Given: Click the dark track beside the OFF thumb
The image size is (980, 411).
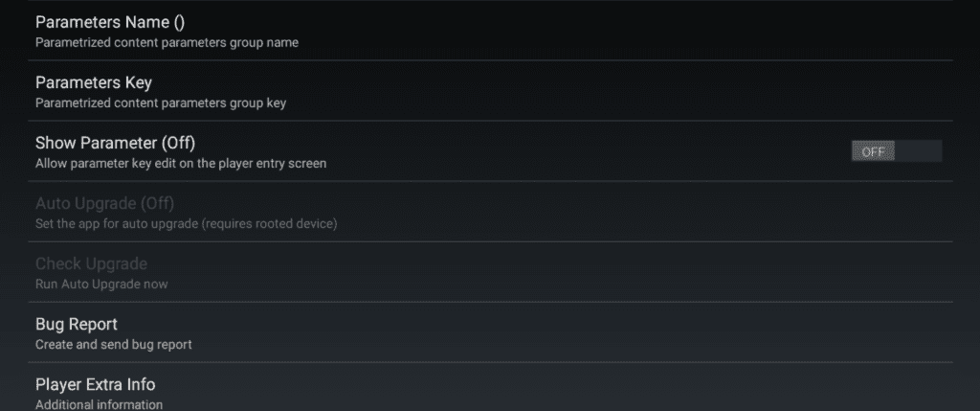Looking at the screenshot, I should pyautogui.click(x=919, y=151).
